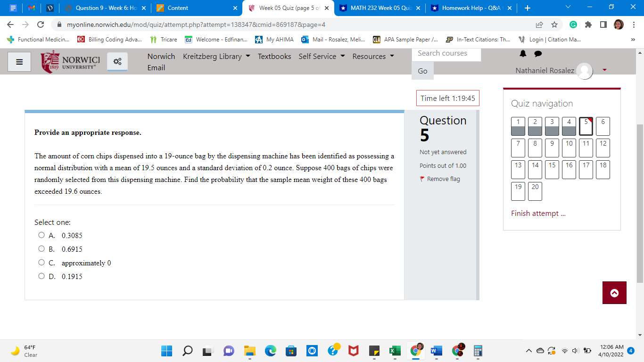This screenshot has height=362, width=644.
Task: Open Excel from the taskbar
Action: click(395, 351)
